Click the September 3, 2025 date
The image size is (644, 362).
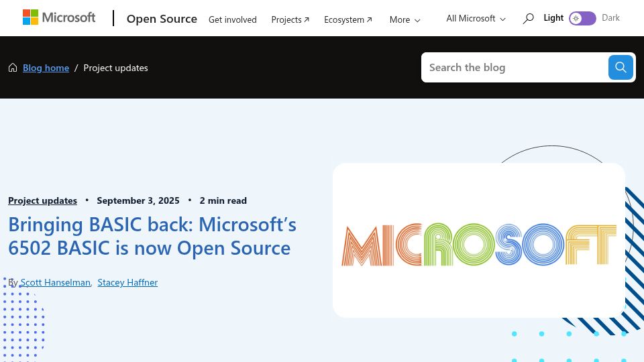point(138,200)
